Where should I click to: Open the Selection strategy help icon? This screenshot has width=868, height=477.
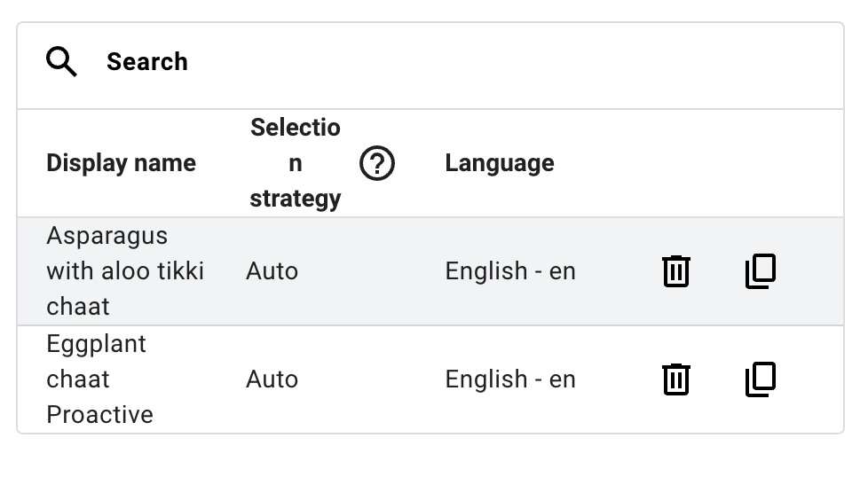pyautogui.click(x=377, y=163)
